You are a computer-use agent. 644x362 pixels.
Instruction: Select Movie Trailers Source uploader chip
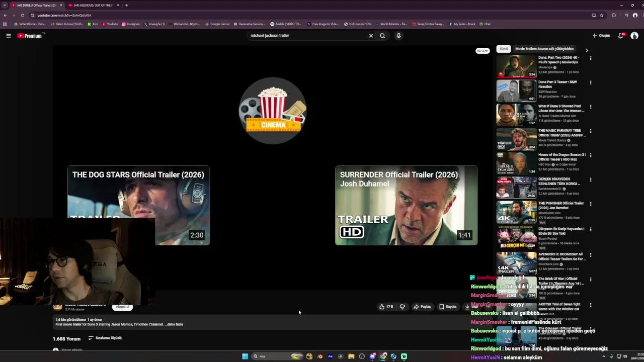[544, 49]
